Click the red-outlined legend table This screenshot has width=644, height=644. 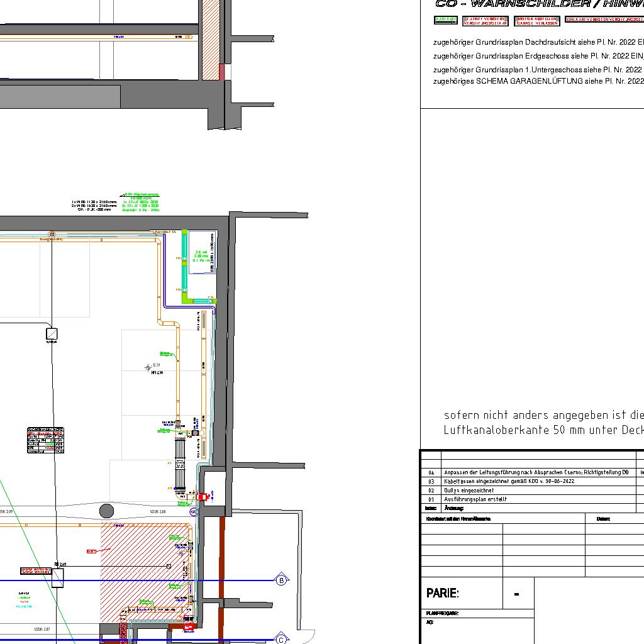(45, 440)
